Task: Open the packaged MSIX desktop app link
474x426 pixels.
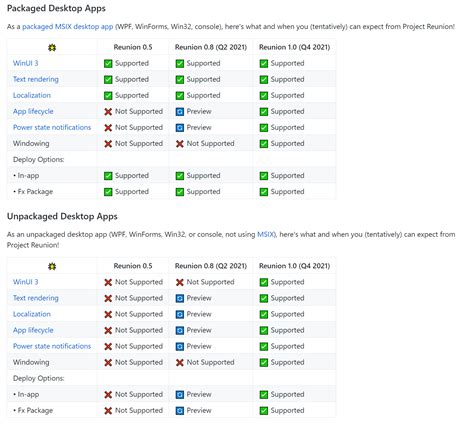Action: point(68,27)
